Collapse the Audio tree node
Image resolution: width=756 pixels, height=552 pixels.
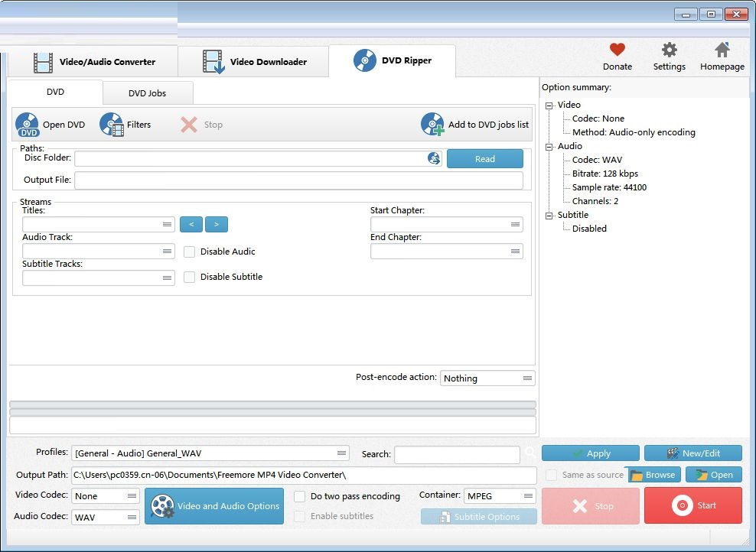click(x=549, y=147)
